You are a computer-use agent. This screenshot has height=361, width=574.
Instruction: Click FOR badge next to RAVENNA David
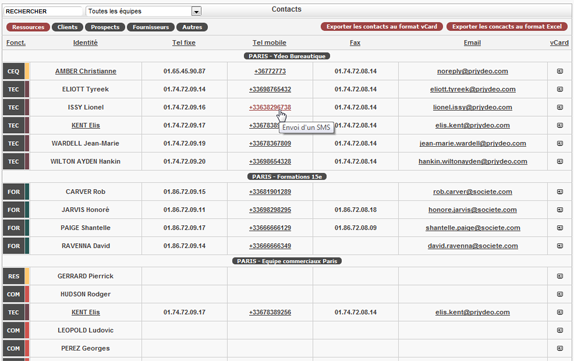click(x=14, y=246)
